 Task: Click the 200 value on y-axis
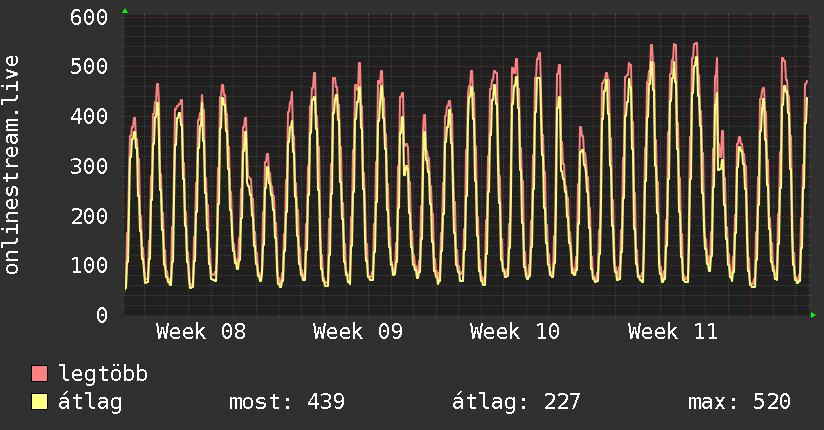(90, 215)
